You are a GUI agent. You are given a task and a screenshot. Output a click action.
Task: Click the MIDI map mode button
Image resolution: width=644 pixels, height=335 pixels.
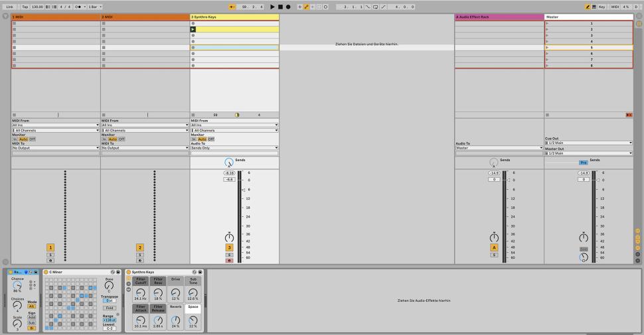(x=615, y=7)
